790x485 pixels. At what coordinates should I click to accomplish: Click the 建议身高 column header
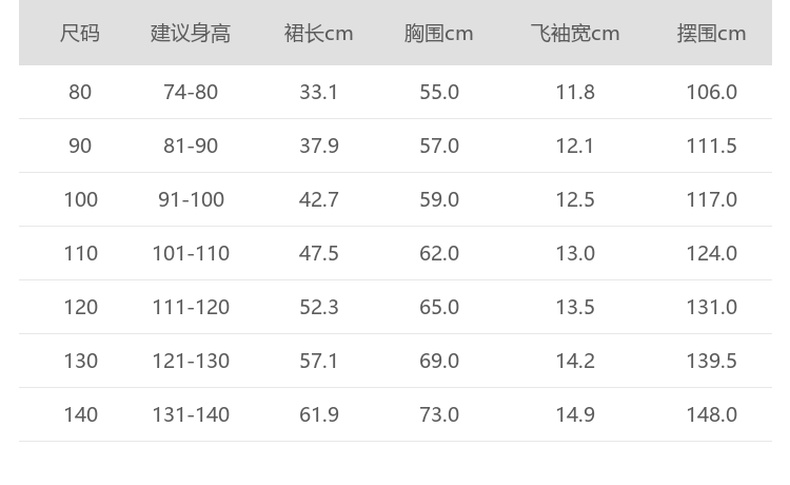pos(190,34)
